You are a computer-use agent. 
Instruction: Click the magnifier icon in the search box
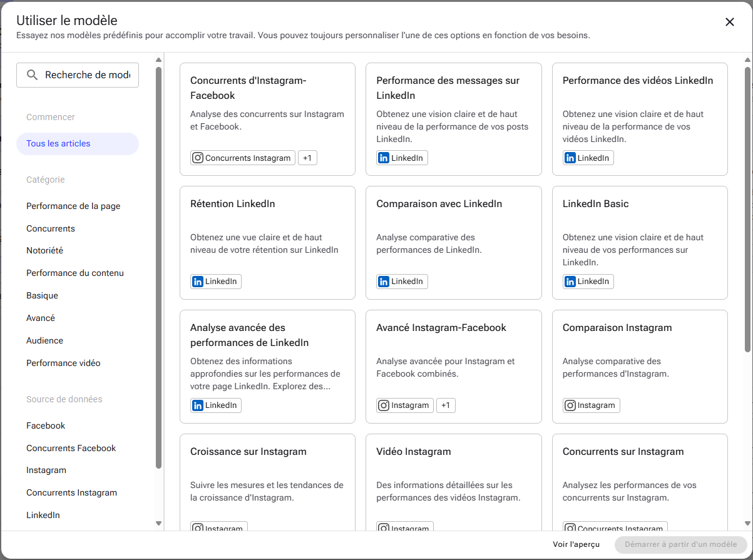32,75
